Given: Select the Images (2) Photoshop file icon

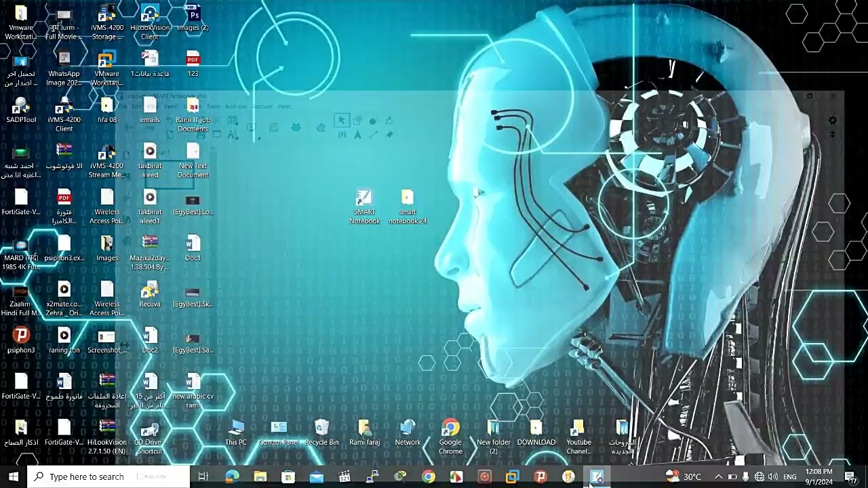Looking at the screenshot, I should (x=193, y=19).
